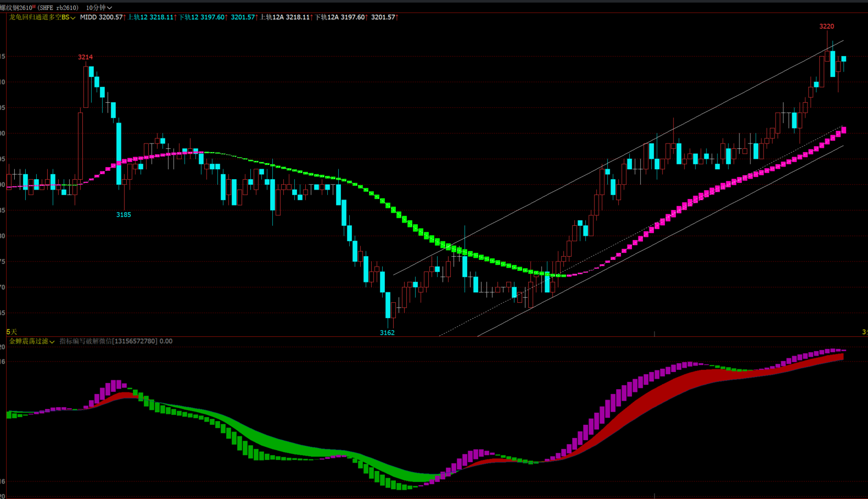Select the yellow 5天 range label

12,332
